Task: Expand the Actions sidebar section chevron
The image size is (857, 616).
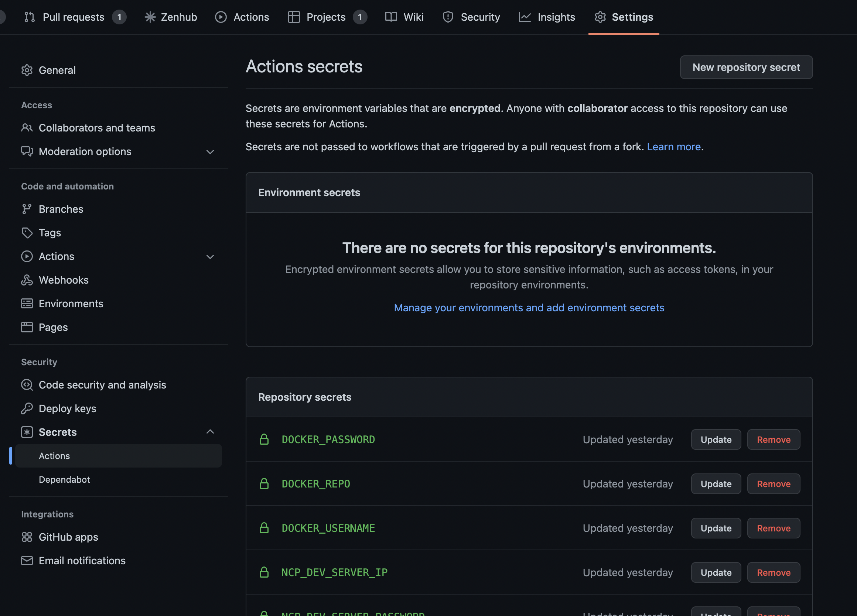Action: tap(210, 257)
